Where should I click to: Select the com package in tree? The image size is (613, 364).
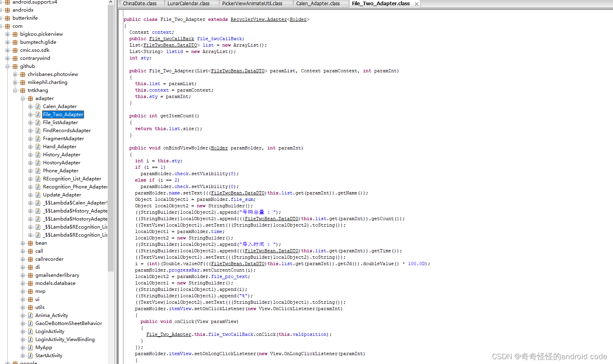coord(17,26)
